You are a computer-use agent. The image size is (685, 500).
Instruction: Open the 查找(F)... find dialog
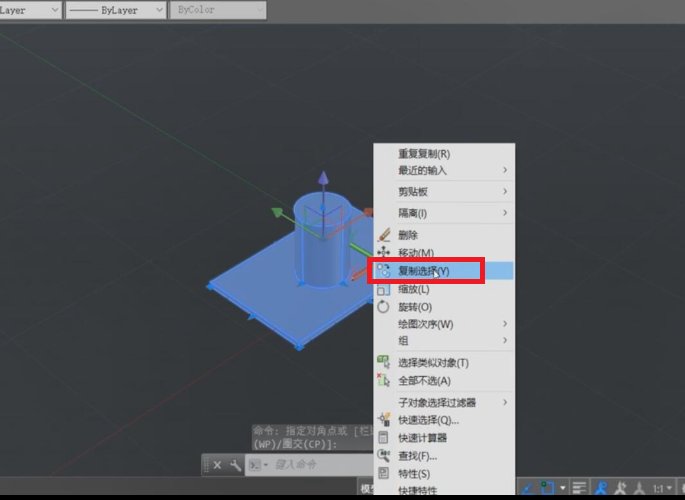click(444, 456)
